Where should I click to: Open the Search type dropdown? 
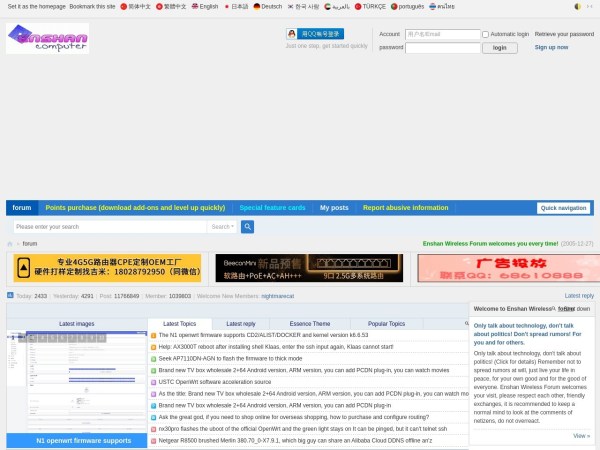(x=223, y=227)
